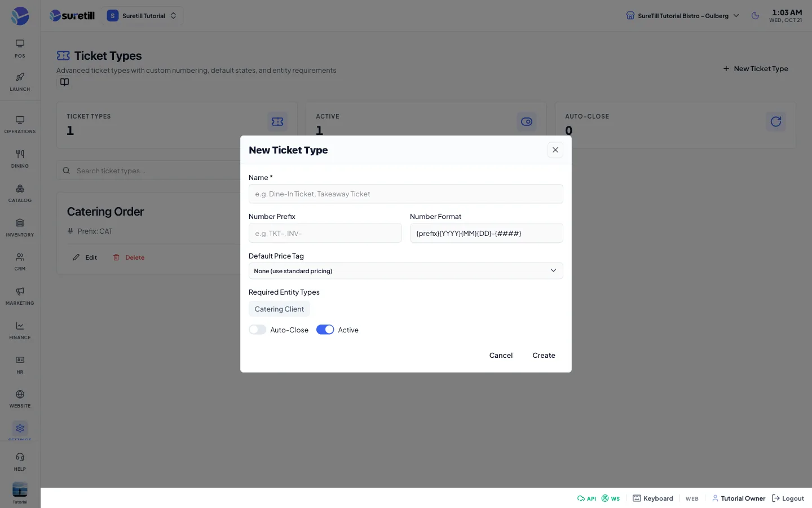Click the Suretill logo
The image size is (812, 508).
tap(72, 16)
